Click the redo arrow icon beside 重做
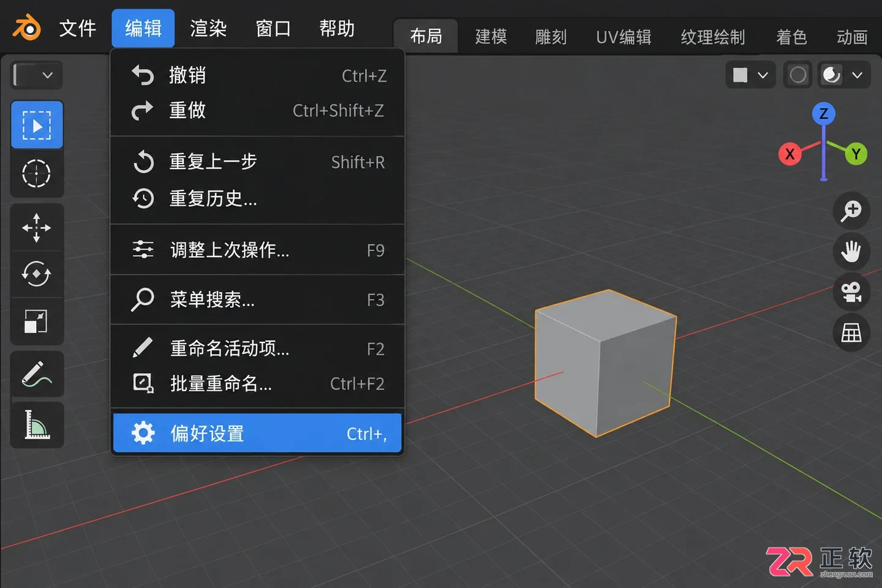Image resolution: width=882 pixels, height=588 pixels. pos(143,110)
